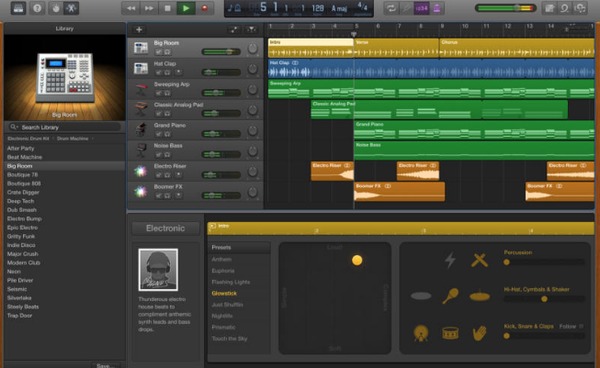
Task: Mute the Hat Clap track
Action: tap(158, 72)
